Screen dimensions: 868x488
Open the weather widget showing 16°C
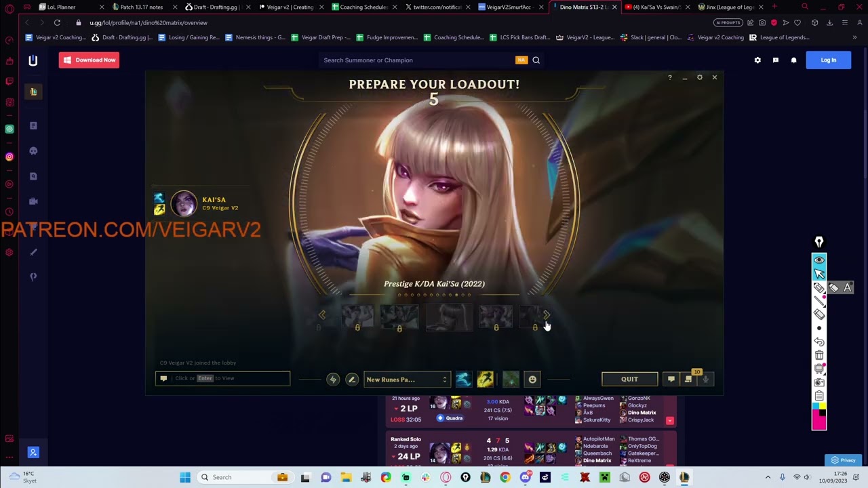tap(22, 477)
